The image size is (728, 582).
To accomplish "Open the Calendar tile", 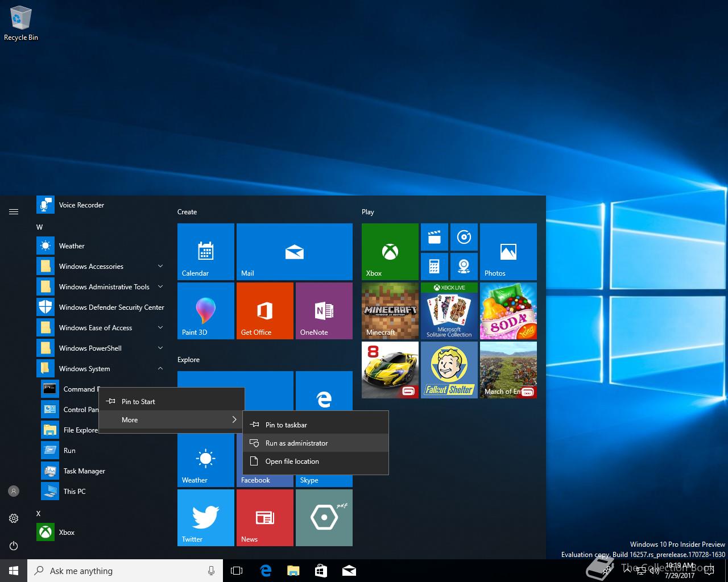I will click(x=206, y=252).
